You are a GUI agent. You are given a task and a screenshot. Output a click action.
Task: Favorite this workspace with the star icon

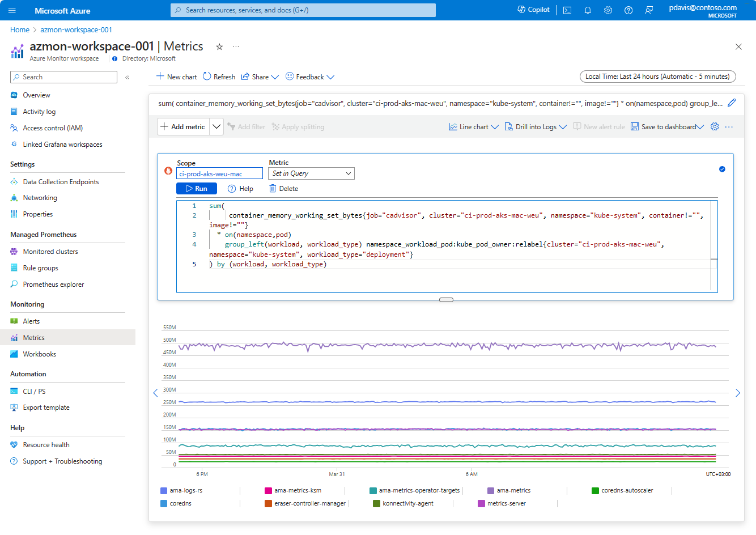219,47
